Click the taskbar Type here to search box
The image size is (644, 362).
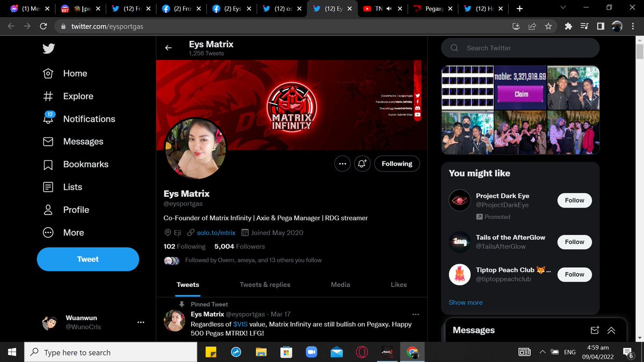click(x=111, y=352)
